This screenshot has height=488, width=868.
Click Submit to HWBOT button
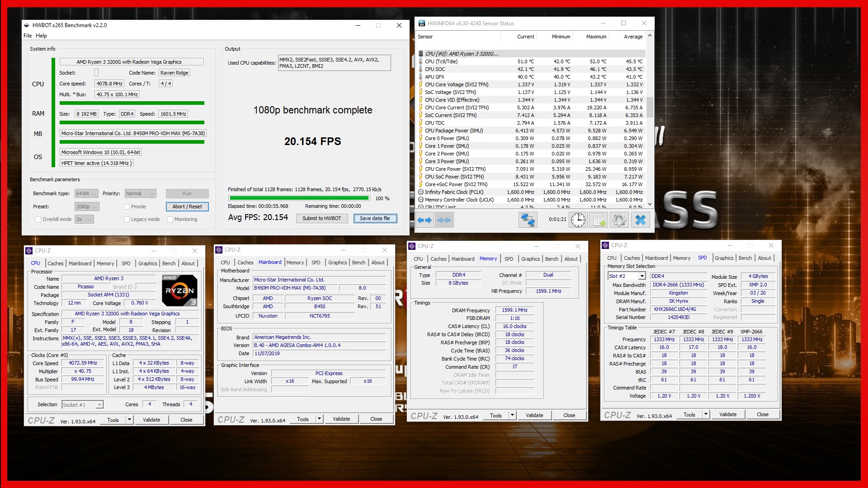point(322,219)
